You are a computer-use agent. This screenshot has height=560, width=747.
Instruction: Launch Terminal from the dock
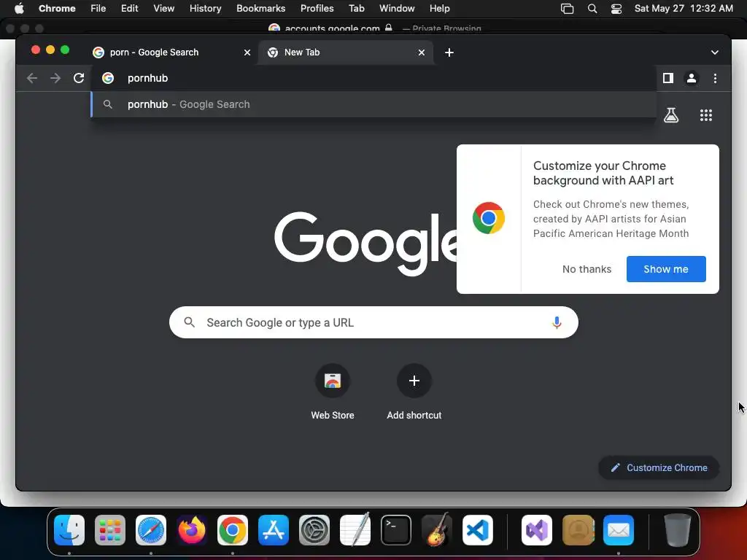tap(396, 530)
